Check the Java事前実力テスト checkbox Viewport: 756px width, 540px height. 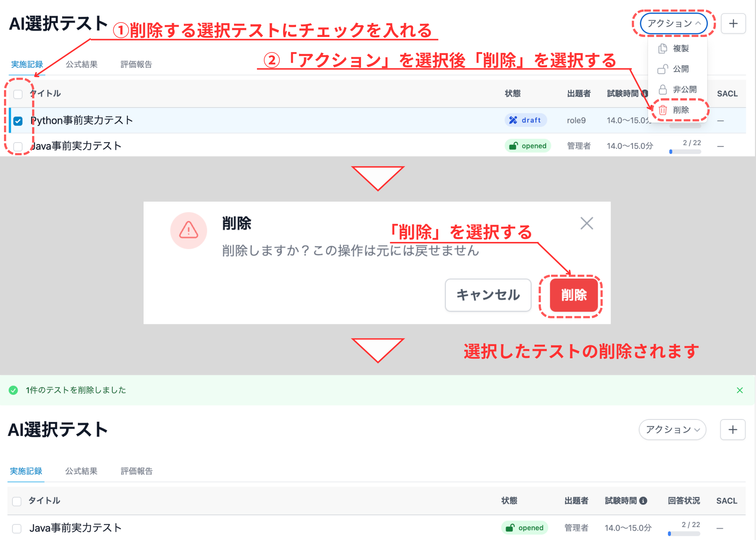click(17, 146)
